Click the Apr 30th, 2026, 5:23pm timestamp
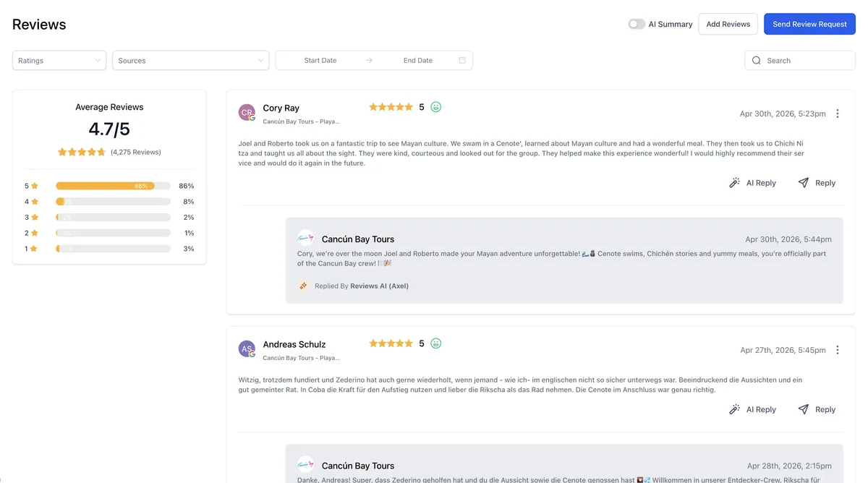 [x=783, y=114]
